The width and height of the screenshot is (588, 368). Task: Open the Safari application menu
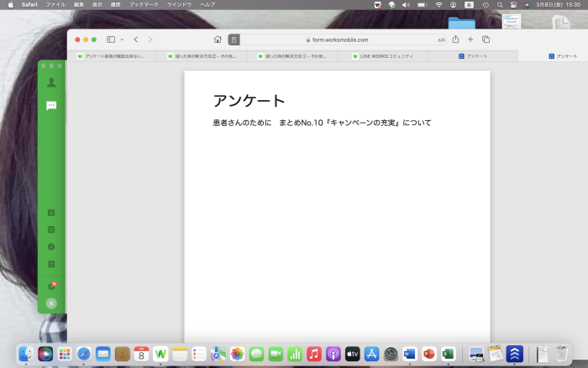tap(29, 4)
